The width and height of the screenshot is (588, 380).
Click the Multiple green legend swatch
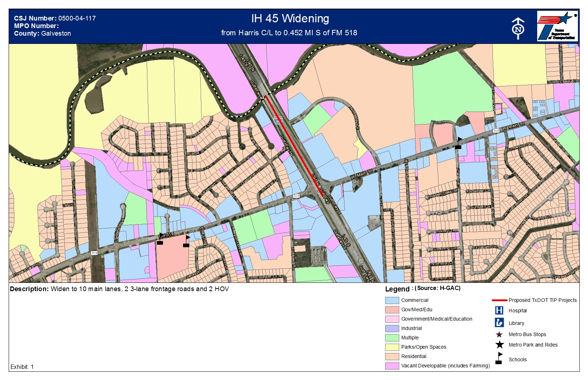392,338
